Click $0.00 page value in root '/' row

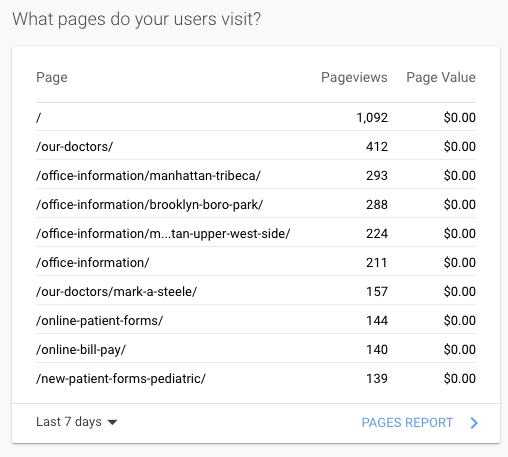[460, 118]
